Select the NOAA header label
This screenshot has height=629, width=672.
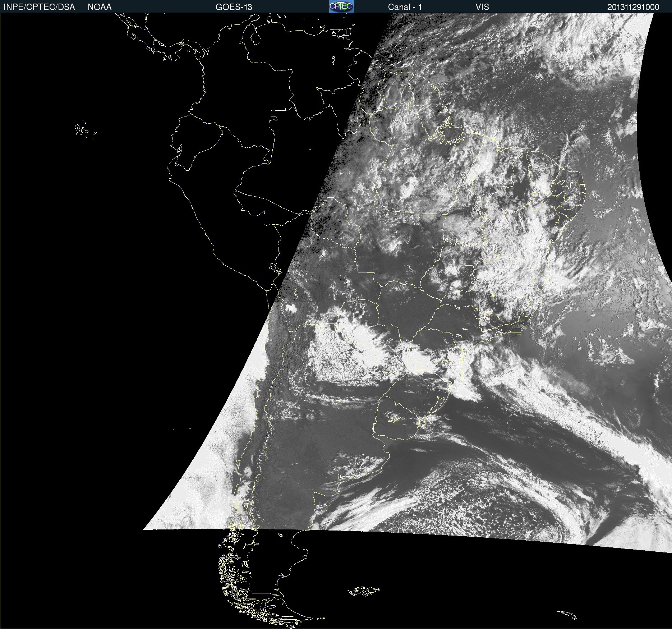pos(100,7)
